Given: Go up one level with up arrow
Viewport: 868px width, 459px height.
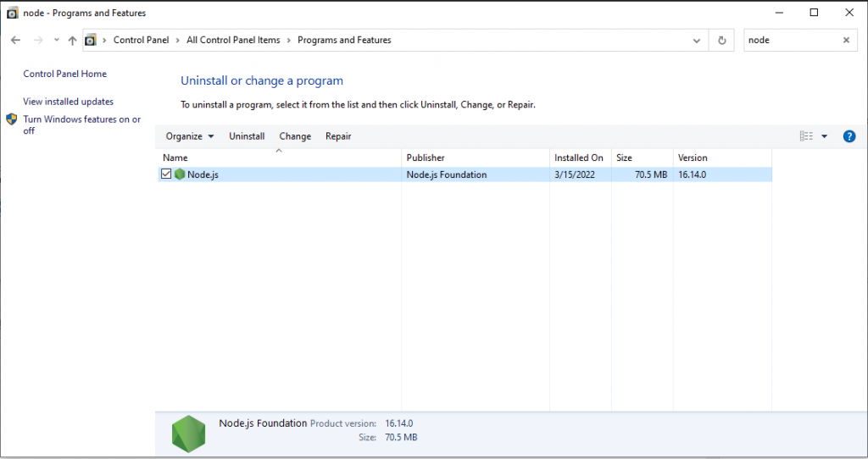Looking at the screenshot, I should (73, 41).
